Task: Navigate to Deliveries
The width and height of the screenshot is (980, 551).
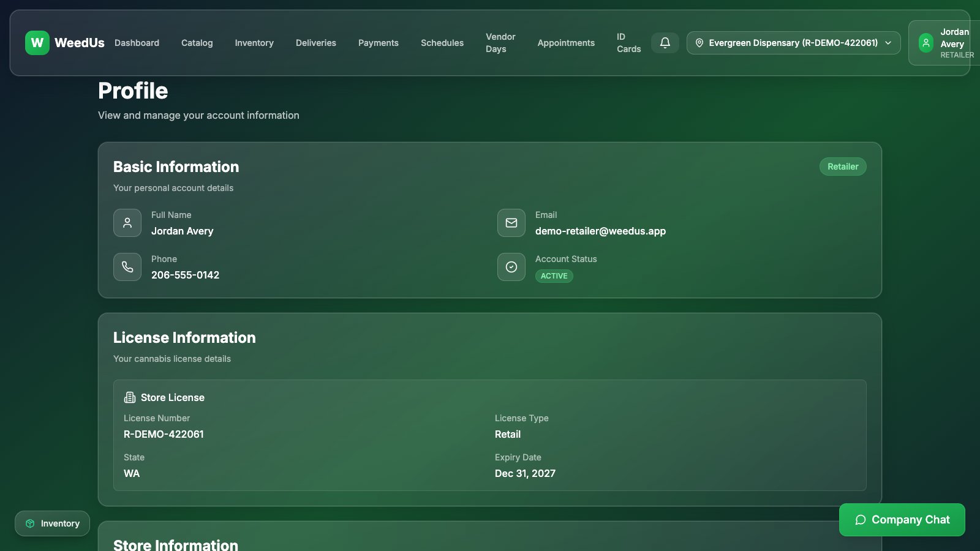Action: (316, 43)
